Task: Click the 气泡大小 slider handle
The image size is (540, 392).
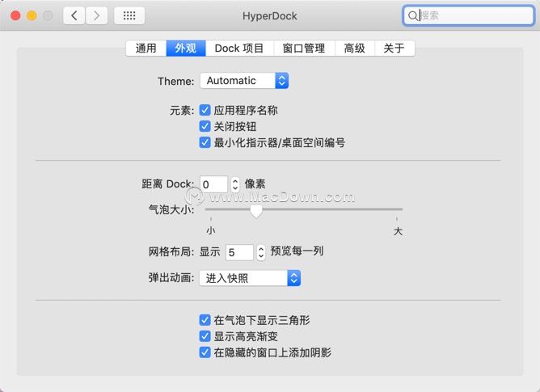Action: (x=256, y=210)
